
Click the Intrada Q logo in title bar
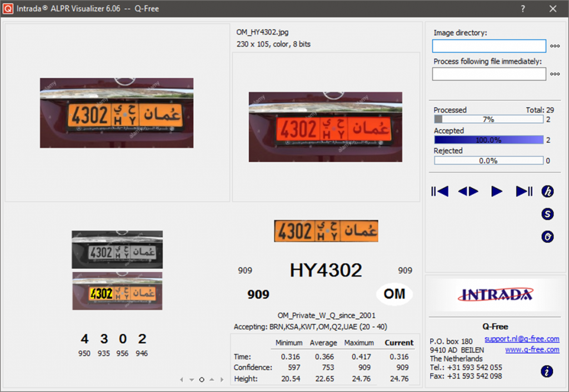coord(8,8)
